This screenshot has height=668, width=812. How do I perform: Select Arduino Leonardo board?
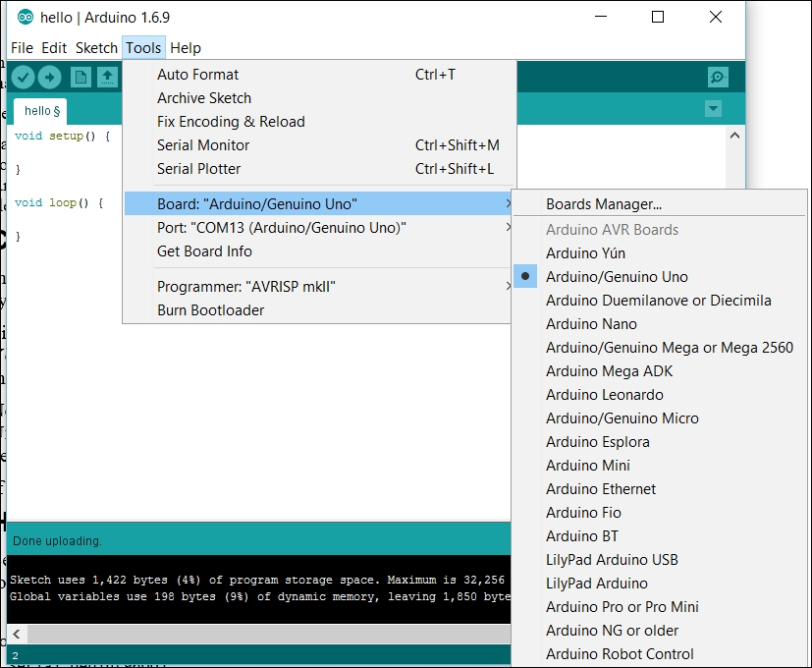[x=659, y=394]
